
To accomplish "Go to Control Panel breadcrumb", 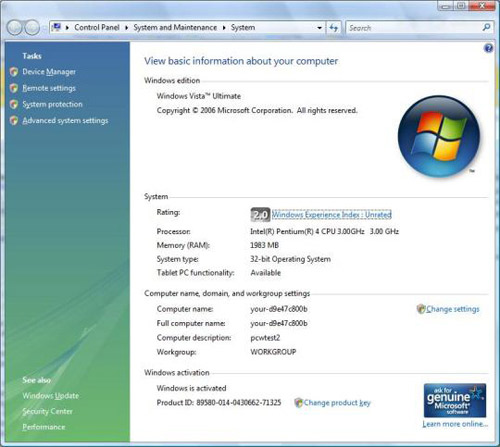I will coord(97,27).
